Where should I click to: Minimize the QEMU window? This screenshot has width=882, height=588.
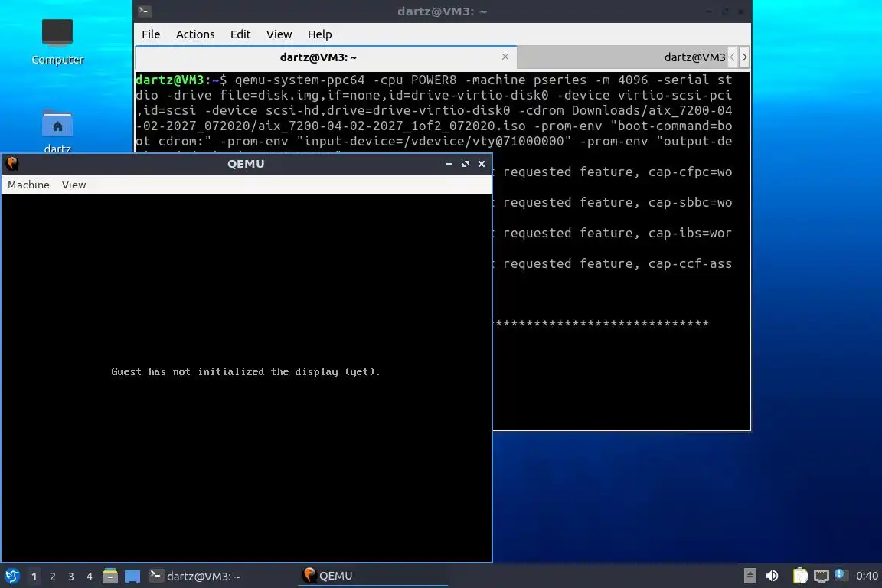click(449, 164)
